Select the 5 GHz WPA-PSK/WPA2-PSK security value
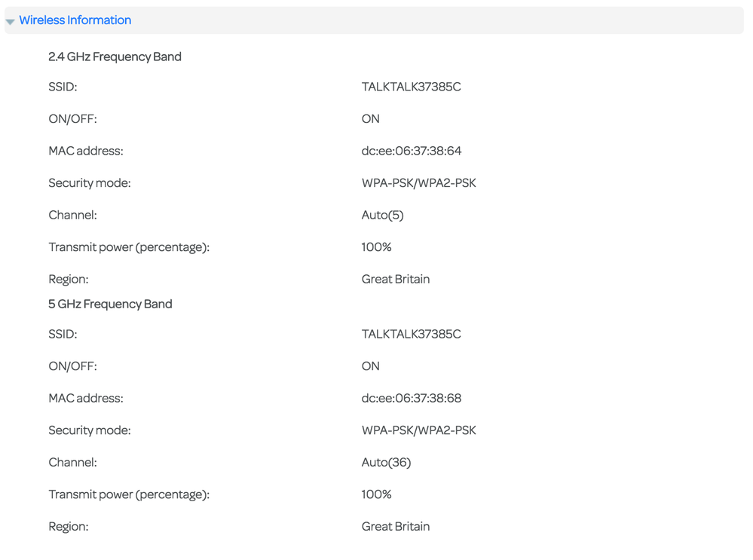 tap(418, 430)
